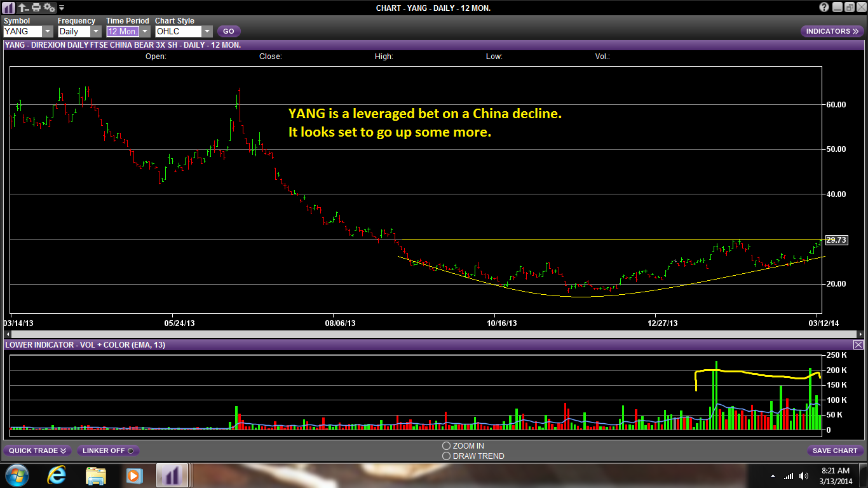The image size is (868, 488).
Task: Click the Open: data label
Action: tap(156, 57)
